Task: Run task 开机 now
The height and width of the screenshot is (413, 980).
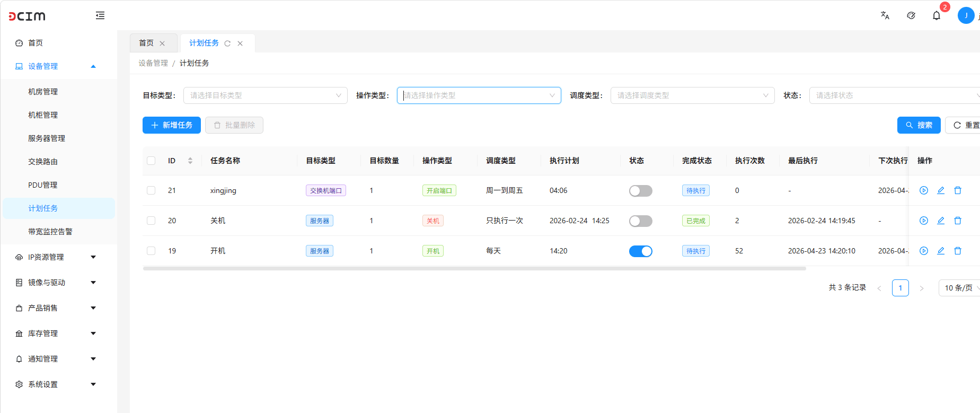Action: click(x=924, y=251)
